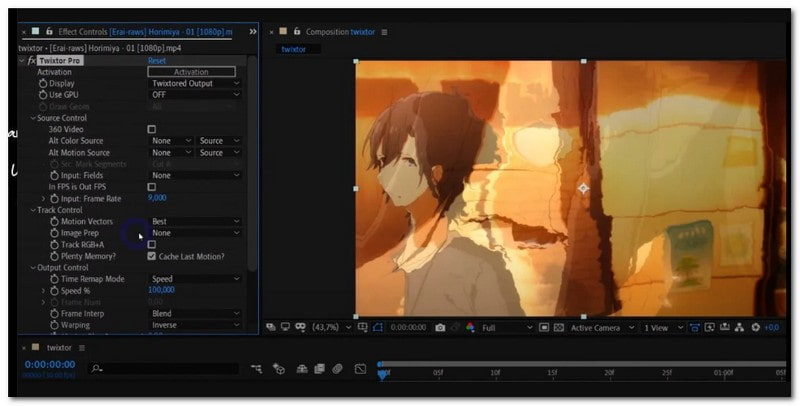The width and height of the screenshot is (800, 406).
Task: Click stopwatch next to Motion Vectors
Action: [55, 221]
